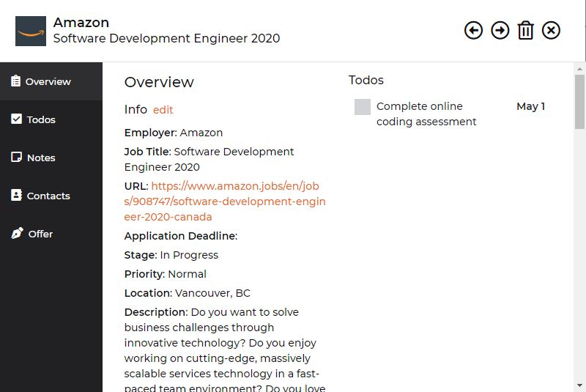586x392 pixels.
Task: Check off 'Complete online coding assessment' todo
Action: (x=362, y=107)
